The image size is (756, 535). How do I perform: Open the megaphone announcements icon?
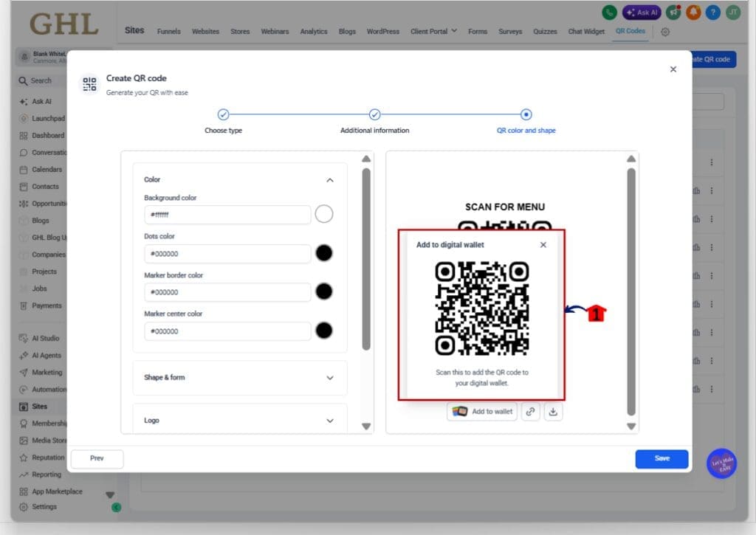[673, 13]
